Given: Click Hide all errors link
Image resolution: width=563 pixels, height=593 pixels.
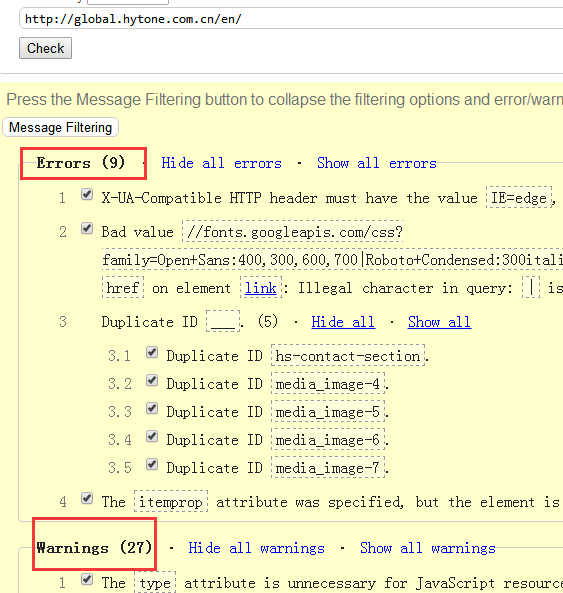Looking at the screenshot, I should 221,163.
